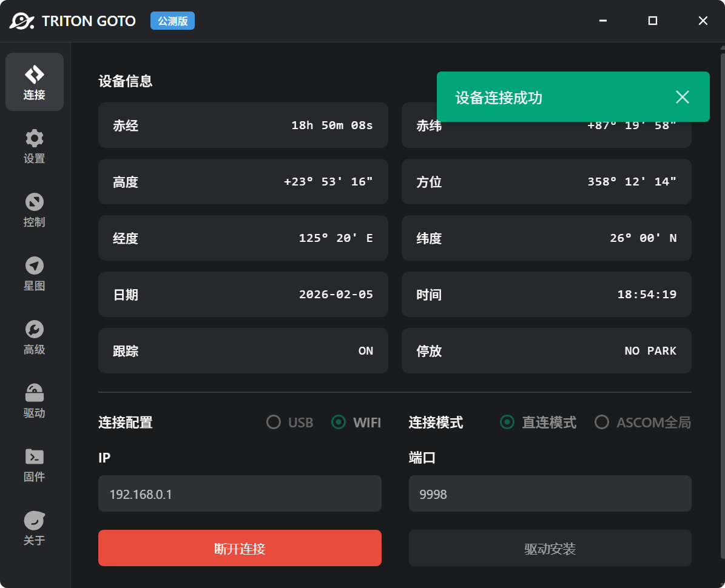The image size is (725, 588).
Task: Enable ASCOM全局 connection mode
Action: pyautogui.click(x=601, y=422)
